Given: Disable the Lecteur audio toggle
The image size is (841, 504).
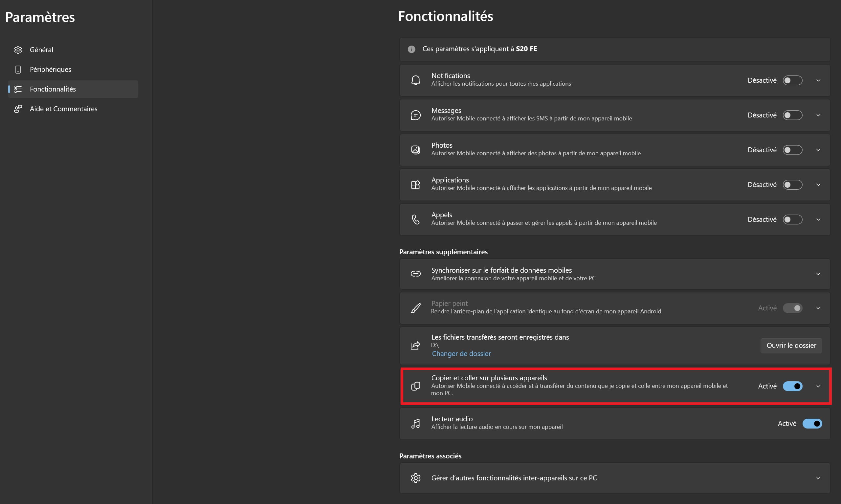Looking at the screenshot, I should [812, 424].
